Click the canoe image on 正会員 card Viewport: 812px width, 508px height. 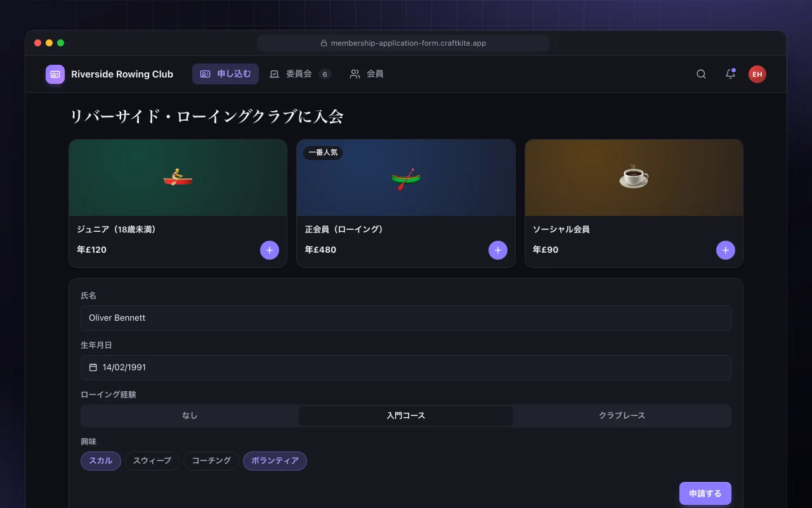pos(406,178)
